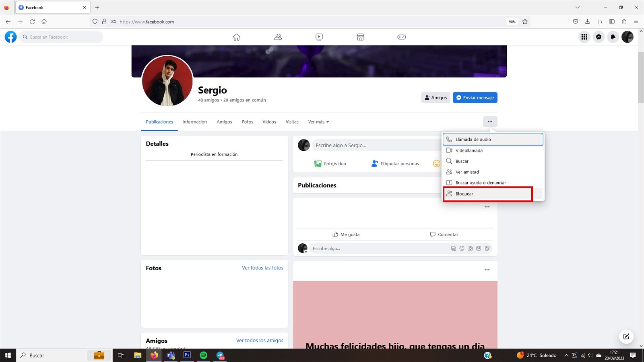Click Me gusta on the post
644x362 pixels.
click(x=346, y=234)
